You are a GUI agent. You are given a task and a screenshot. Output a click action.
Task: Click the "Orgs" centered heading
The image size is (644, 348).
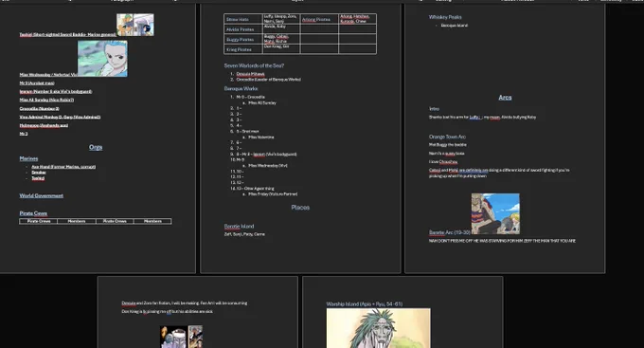tap(96, 147)
